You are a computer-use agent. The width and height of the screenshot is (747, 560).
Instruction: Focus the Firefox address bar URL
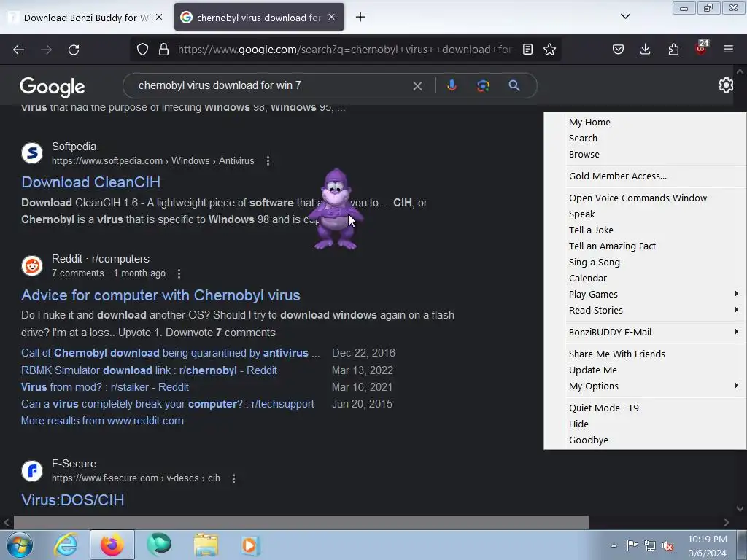tap(346, 50)
